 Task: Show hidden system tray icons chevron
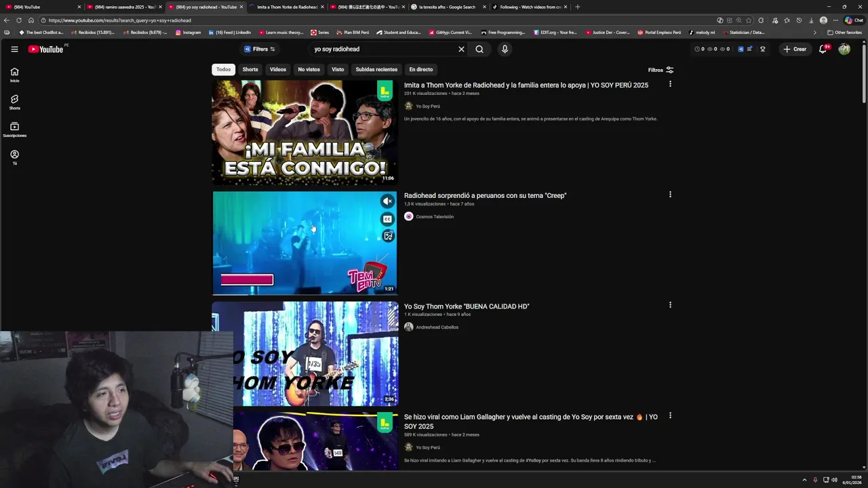coord(804,480)
